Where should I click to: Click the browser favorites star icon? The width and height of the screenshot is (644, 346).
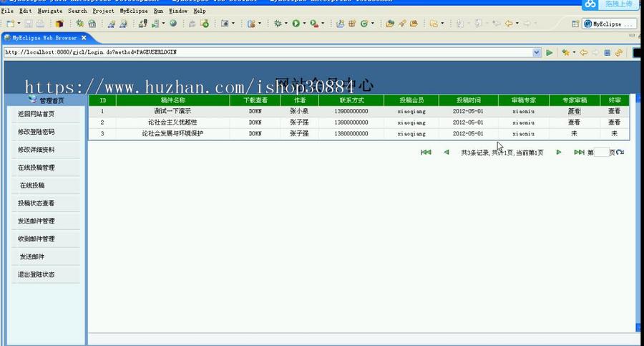coord(566,53)
